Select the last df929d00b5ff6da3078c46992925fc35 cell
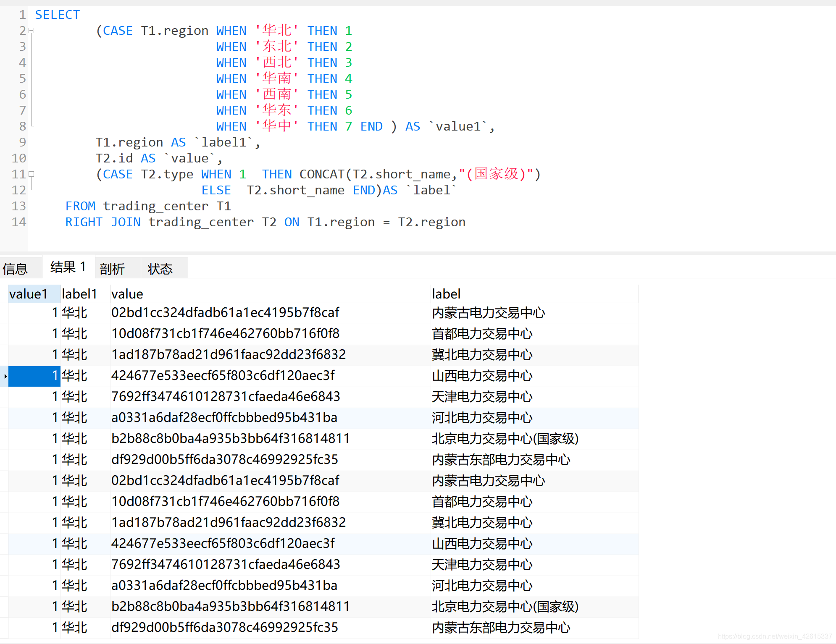Screen dimensions: 836x644 click(225, 628)
